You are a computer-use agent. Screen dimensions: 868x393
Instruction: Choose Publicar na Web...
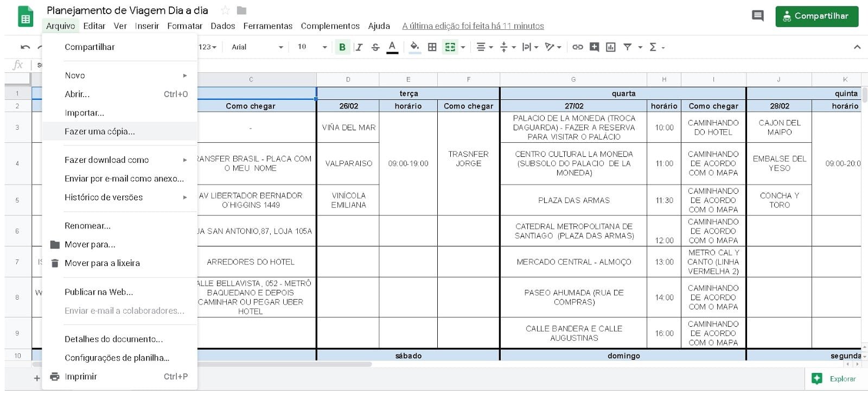tap(120, 292)
